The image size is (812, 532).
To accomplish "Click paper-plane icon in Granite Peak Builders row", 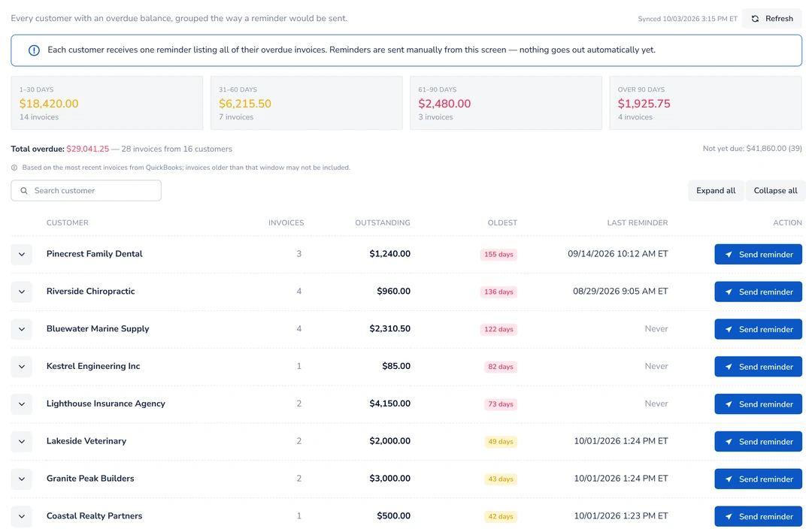I will (x=729, y=479).
